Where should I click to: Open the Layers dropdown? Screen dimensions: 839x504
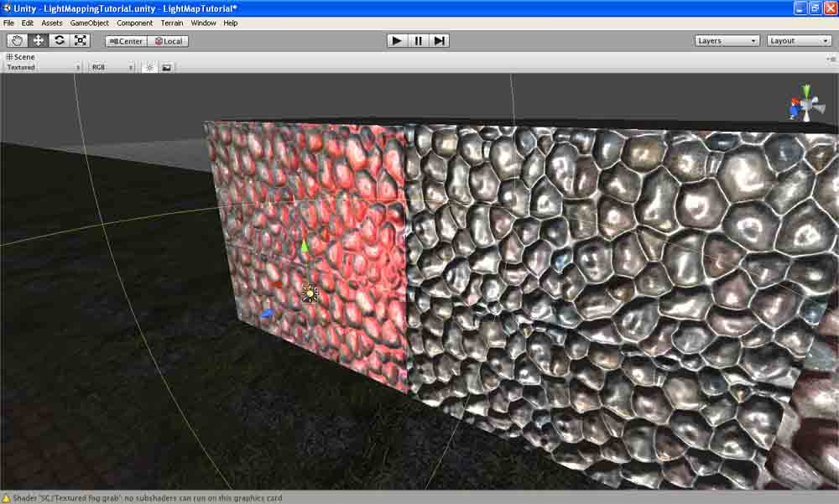(x=726, y=39)
